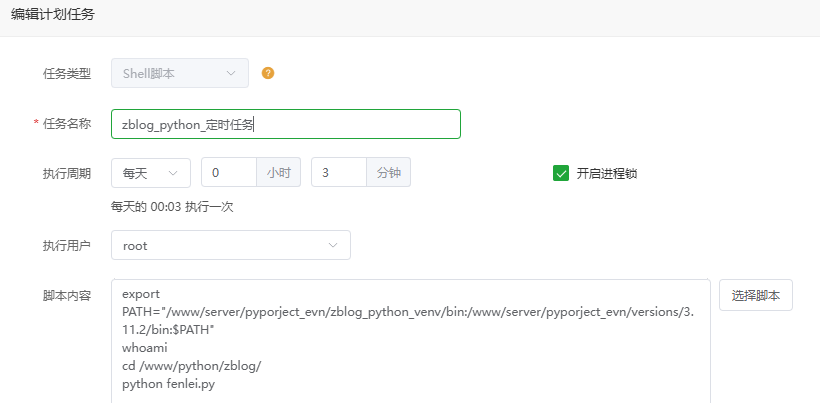Image resolution: width=820 pixels, height=403 pixels.
Task: Open the root 执行用户 dropdown
Action: click(x=230, y=245)
